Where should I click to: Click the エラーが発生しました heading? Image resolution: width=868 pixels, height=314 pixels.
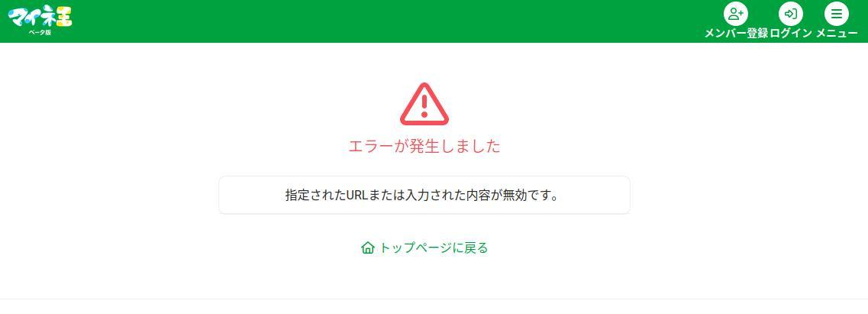point(424,146)
